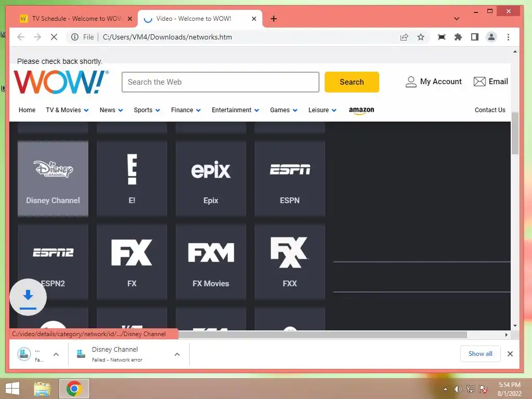Screen dimensions: 532x399
Task: Open the E! network tile
Action: [132, 179]
